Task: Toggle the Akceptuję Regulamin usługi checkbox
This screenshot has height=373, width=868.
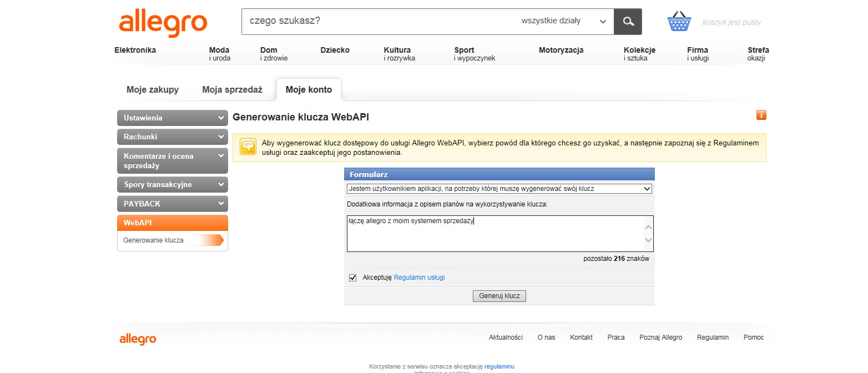Action: click(352, 278)
